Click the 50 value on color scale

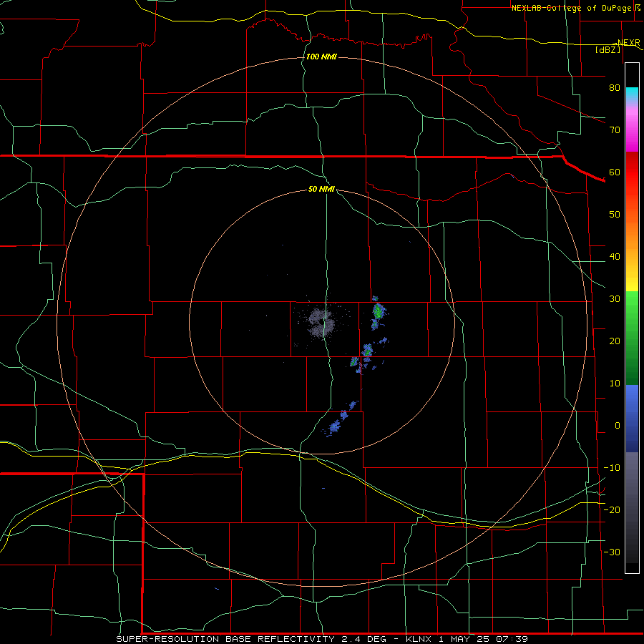click(615, 215)
